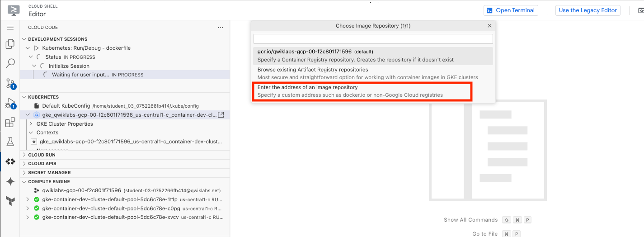Open the Search magnifier in activity bar
Image resolution: width=644 pixels, height=237 pixels.
tap(10, 63)
